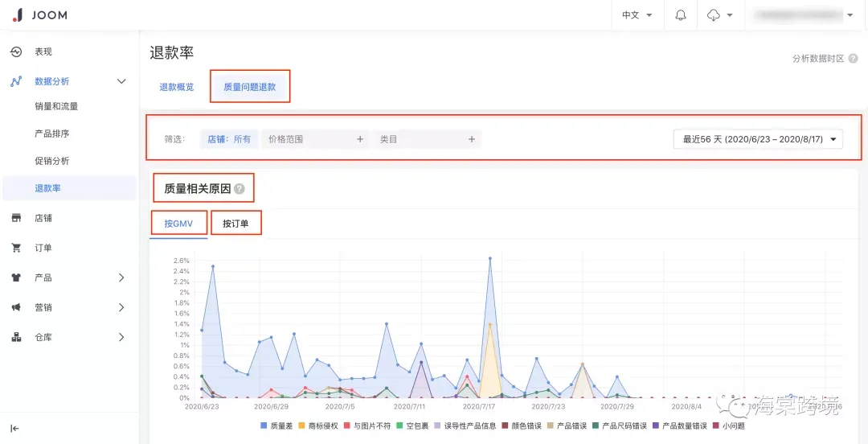Screen dimensions: 868x444
Task: Toggle 商标侵权 series in legend
Action: [320, 426]
